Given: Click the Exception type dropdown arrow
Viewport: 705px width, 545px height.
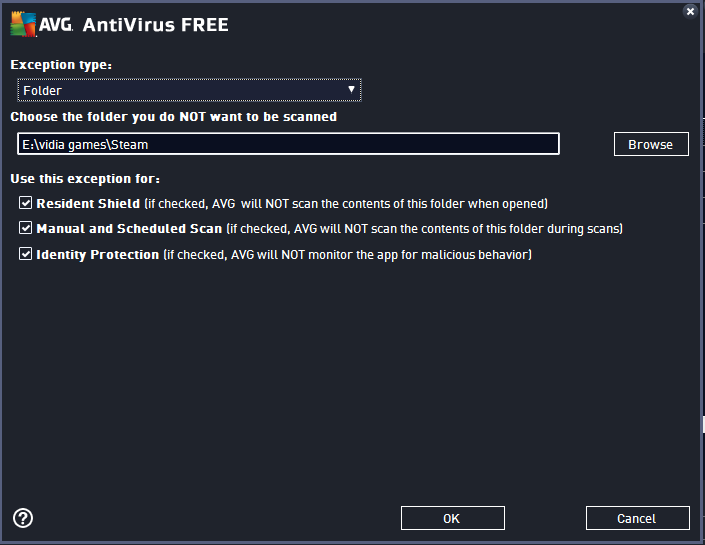Looking at the screenshot, I should 350,90.
